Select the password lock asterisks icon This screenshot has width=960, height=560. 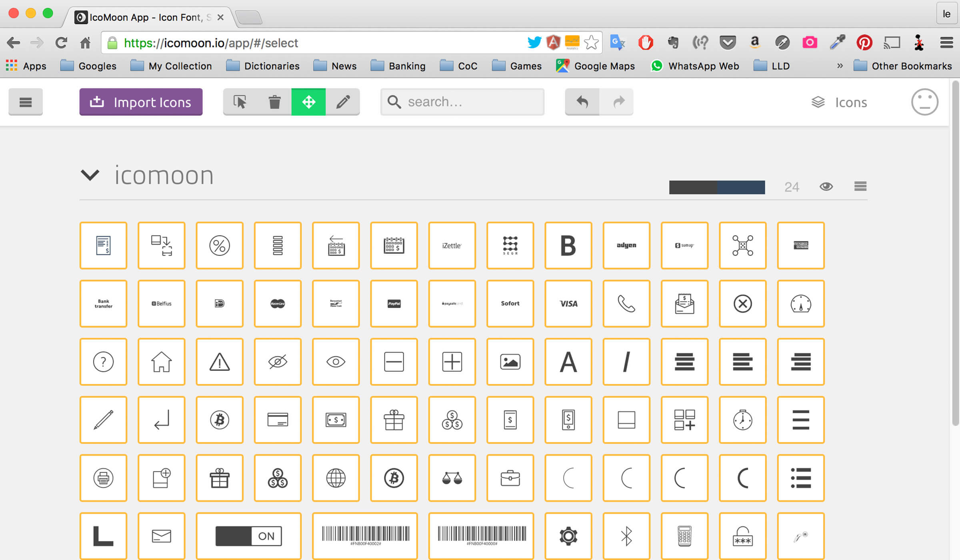click(x=743, y=536)
